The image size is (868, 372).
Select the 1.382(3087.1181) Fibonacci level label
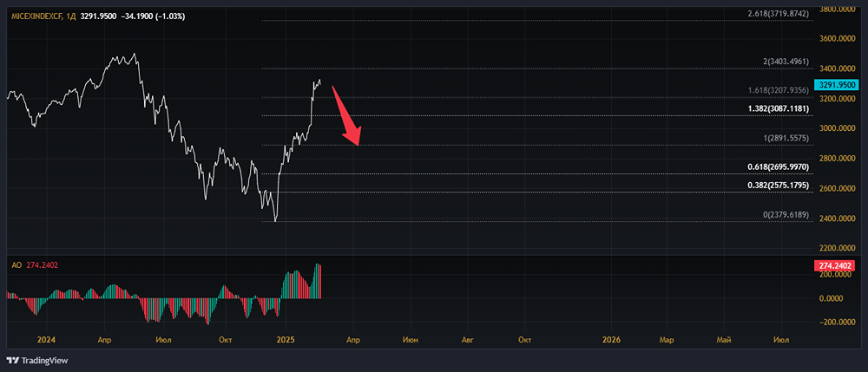point(778,108)
